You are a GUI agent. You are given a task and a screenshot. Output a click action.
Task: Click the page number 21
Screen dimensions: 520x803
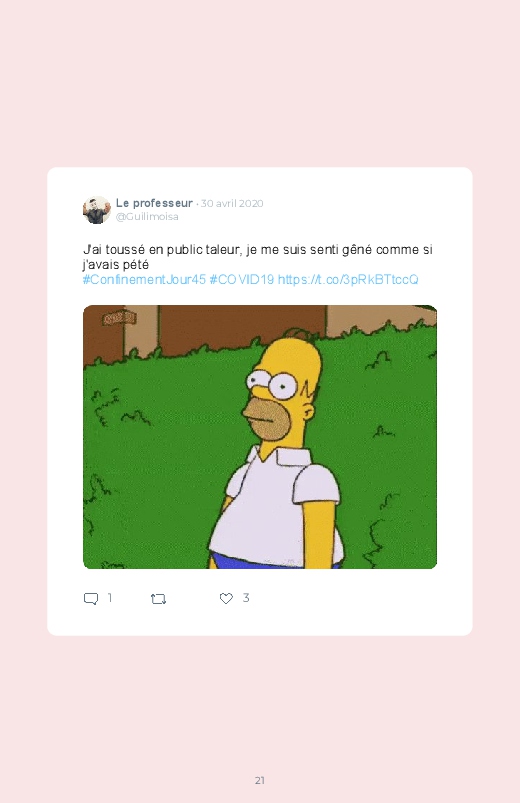click(260, 780)
